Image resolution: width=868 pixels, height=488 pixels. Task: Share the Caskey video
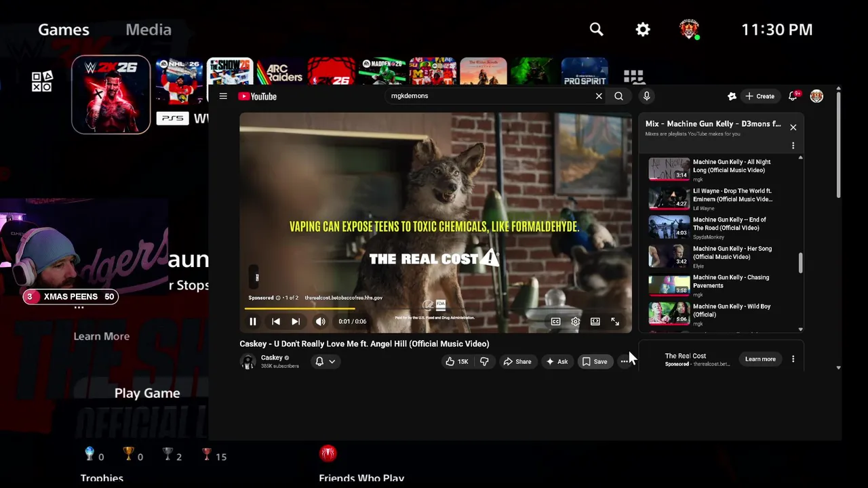point(517,362)
